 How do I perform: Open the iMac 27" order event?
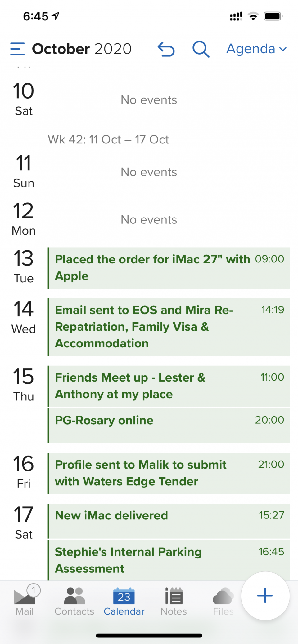(x=169, y=268)
